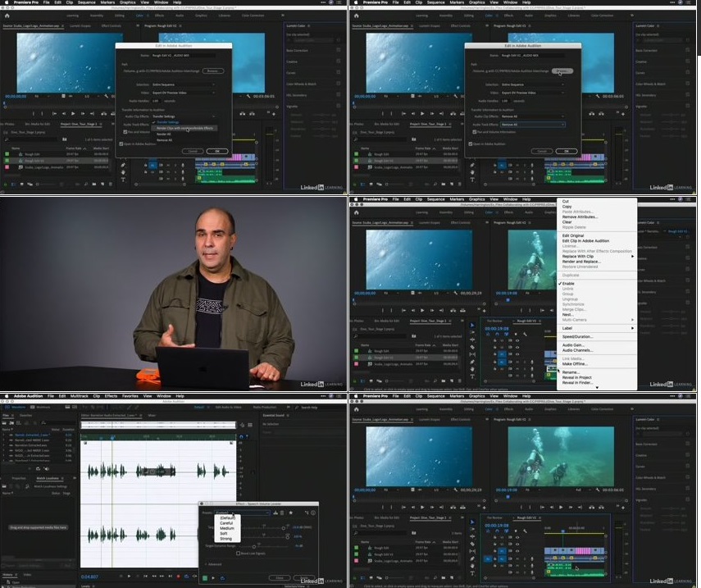Switch Audition to the Multitrack view button

click(40, 408)
